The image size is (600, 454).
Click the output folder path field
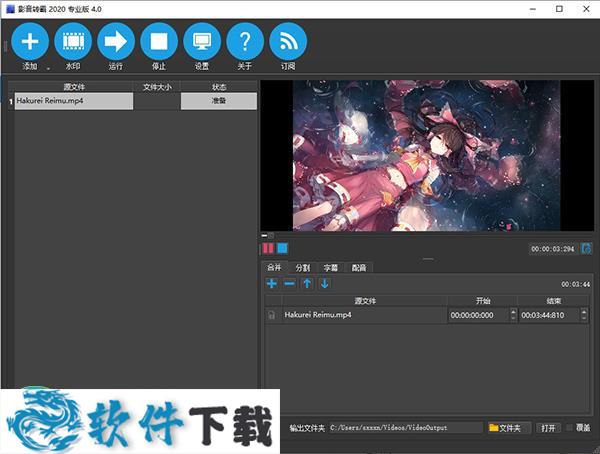[406, 428]
